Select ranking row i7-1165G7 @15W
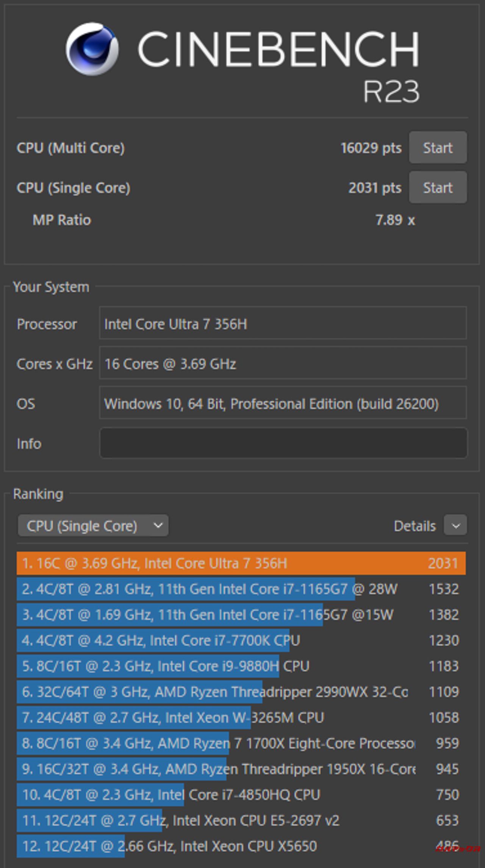 [241, 615]
